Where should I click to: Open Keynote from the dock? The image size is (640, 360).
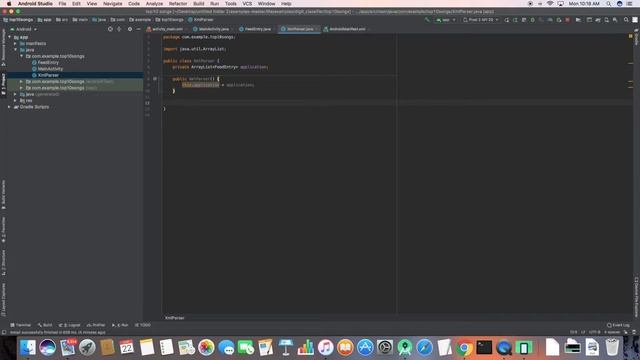286,348
